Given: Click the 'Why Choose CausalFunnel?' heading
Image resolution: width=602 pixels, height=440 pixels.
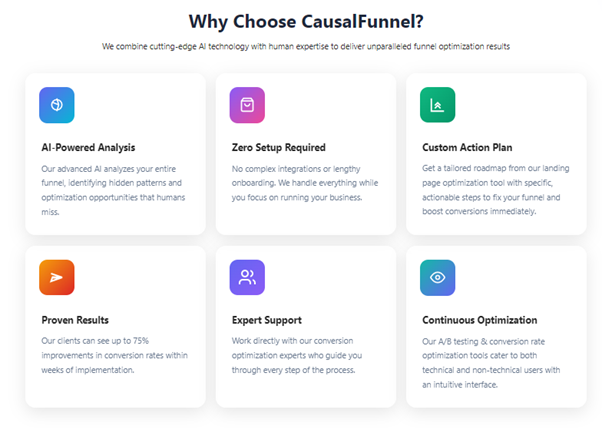Looking at the screenshot, I should point(300,20).
